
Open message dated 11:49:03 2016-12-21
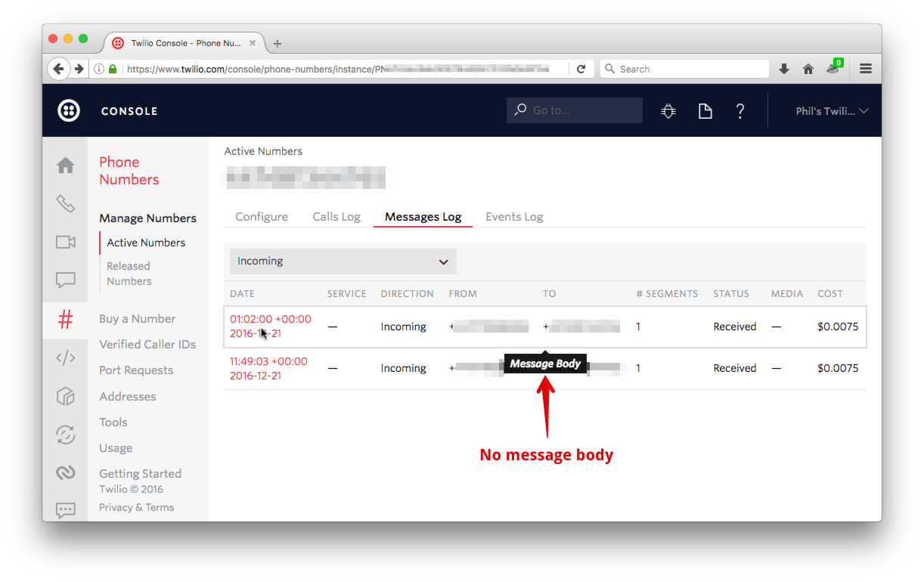[x=268, y=368]
